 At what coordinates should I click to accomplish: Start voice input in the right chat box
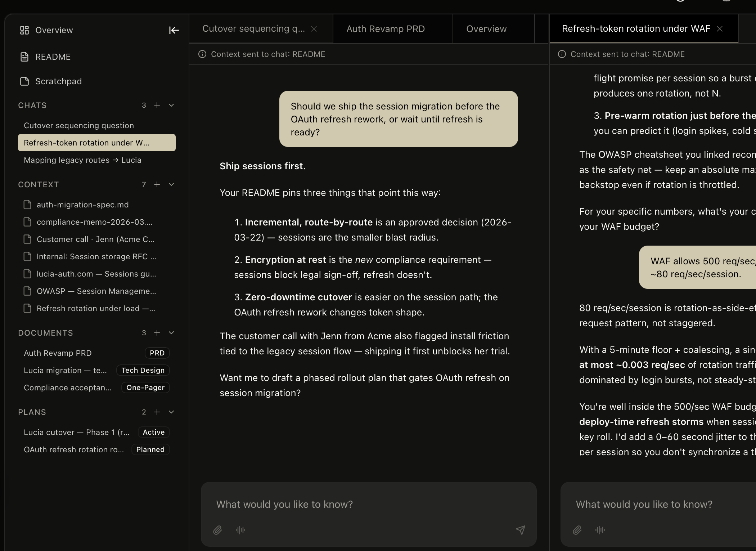pyautogui.click(x=600, y=530)
